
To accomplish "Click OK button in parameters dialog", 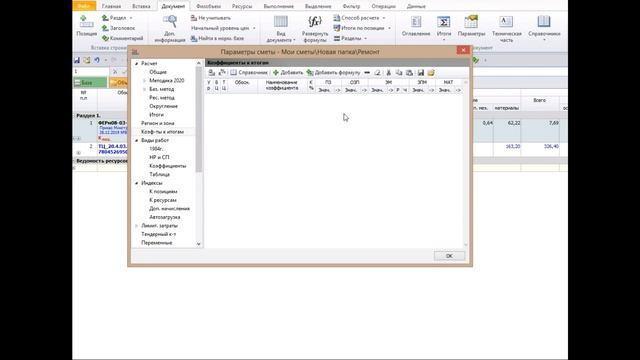I will [449, 256].
